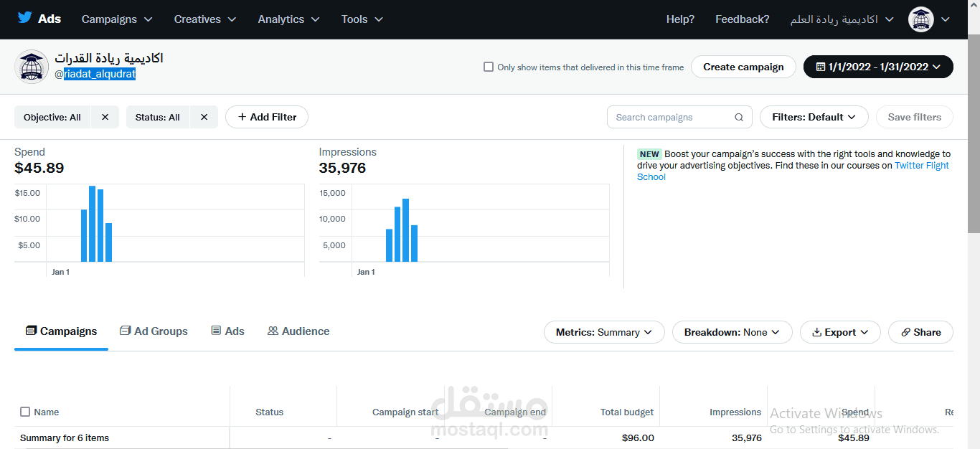Viewport: 980px width, 449px height.
Task: Switch to the Campaigns tab
Action: (61, 331)
